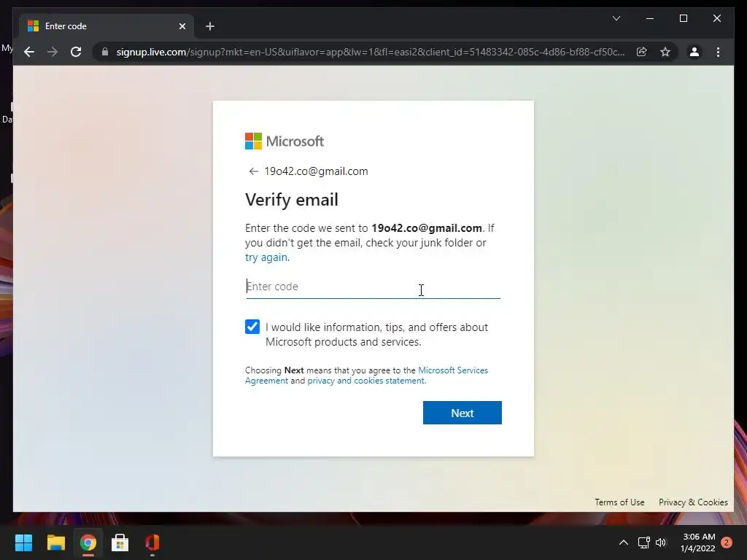Click the Next button
Screen dimensions: 747x560
(462, 413)
